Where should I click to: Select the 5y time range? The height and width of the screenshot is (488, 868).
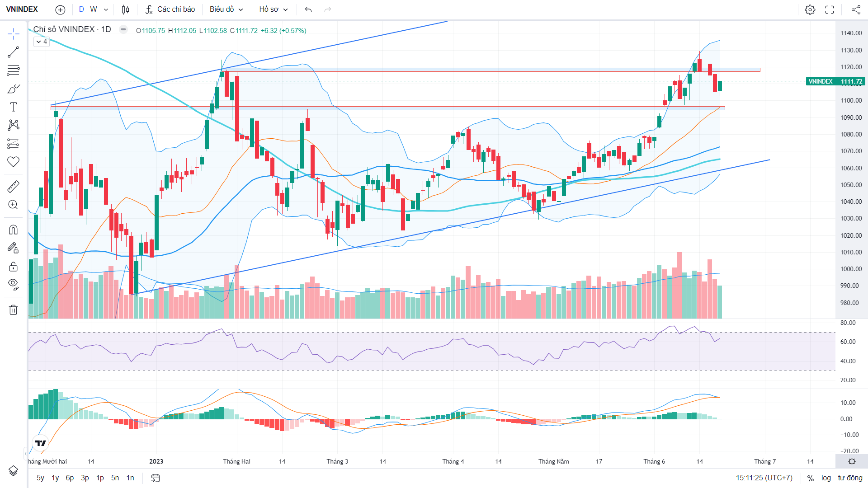coord(40,478)
